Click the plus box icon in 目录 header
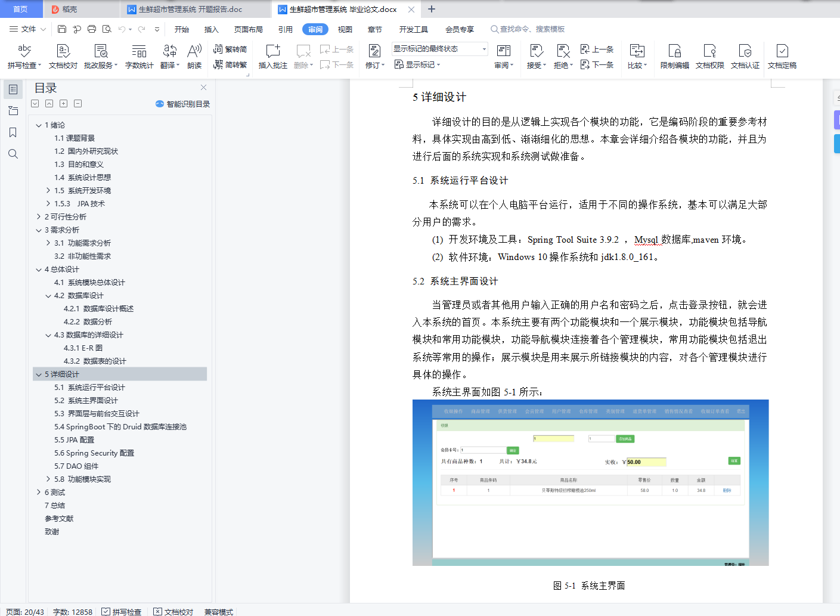The image size is (840, 616). pos(64,104)
